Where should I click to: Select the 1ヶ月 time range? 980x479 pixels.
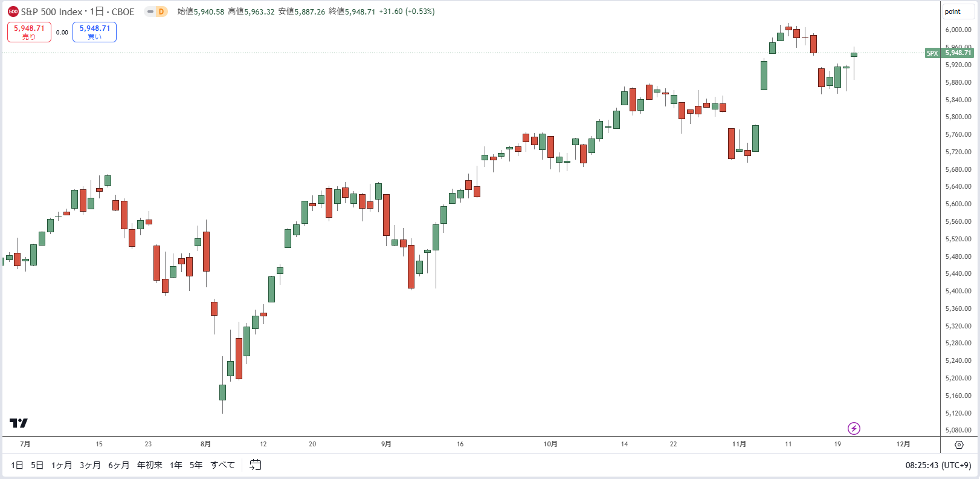[62, 465]
